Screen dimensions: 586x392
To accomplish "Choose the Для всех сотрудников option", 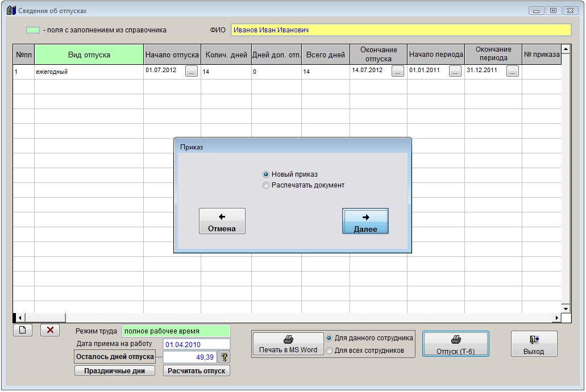I will pyautogui.click(x=329, y=351).
